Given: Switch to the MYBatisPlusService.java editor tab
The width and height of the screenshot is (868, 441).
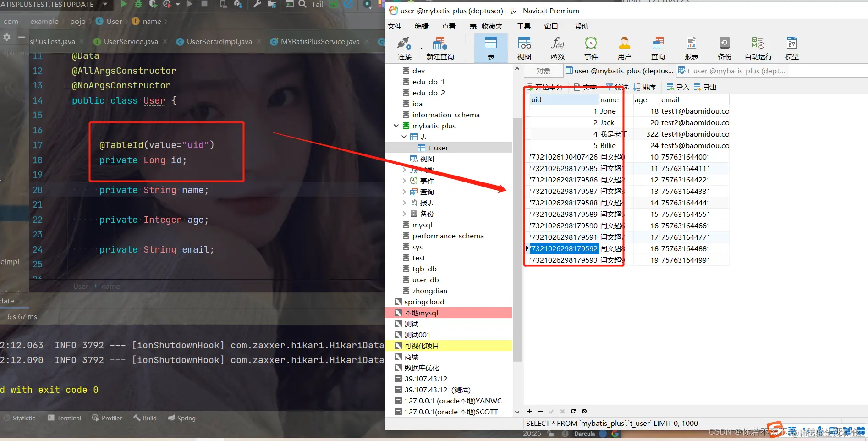Looking at the screenshot, I should (x=320, y=41).
